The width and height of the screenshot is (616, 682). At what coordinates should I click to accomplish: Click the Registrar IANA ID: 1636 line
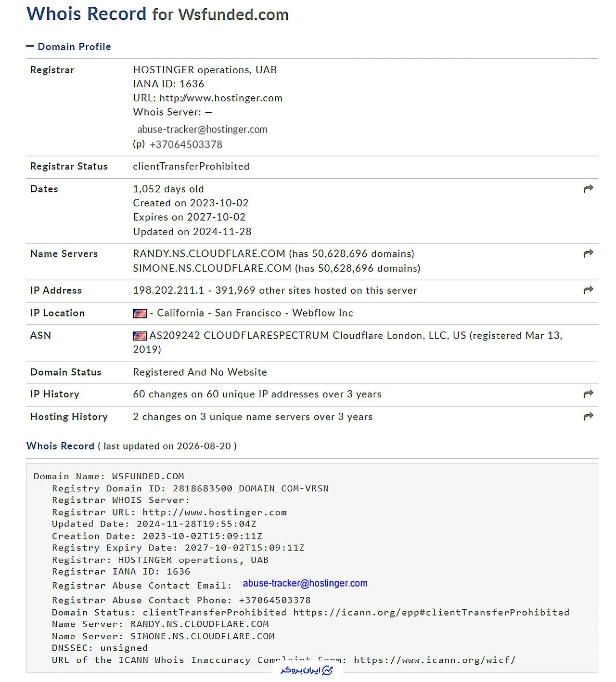tap(121, 572)
